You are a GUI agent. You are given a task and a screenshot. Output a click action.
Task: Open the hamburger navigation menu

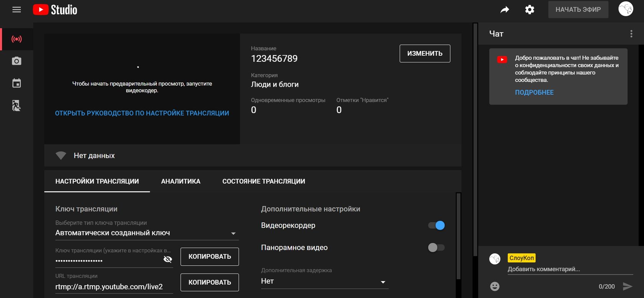tap(16, 10)
